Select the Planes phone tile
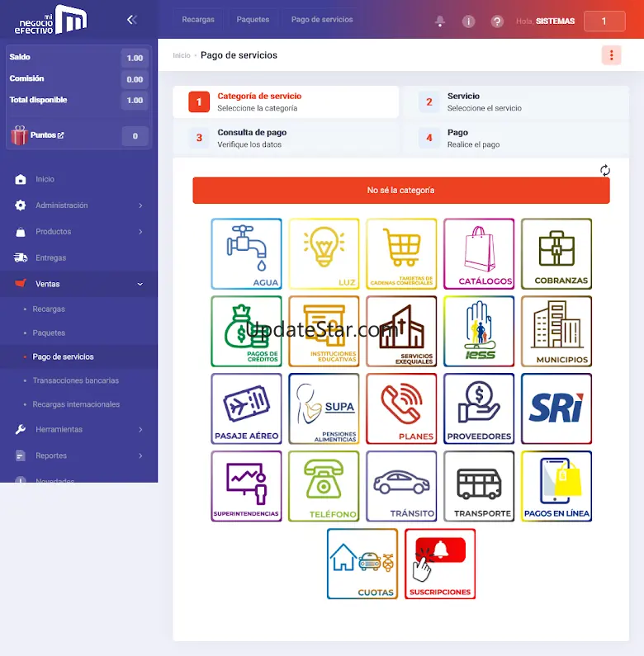Viewport: 644px width, 656px height. click(x=401, y=408)
